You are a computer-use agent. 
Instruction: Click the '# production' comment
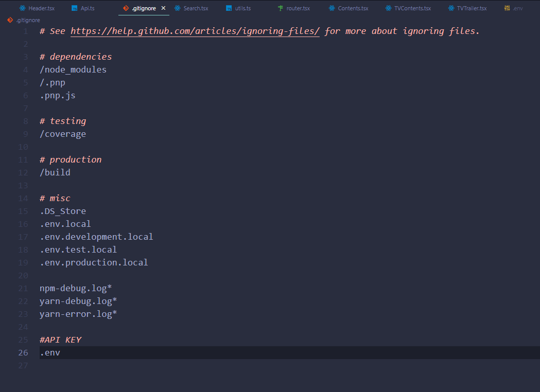[x=71, y=159]
